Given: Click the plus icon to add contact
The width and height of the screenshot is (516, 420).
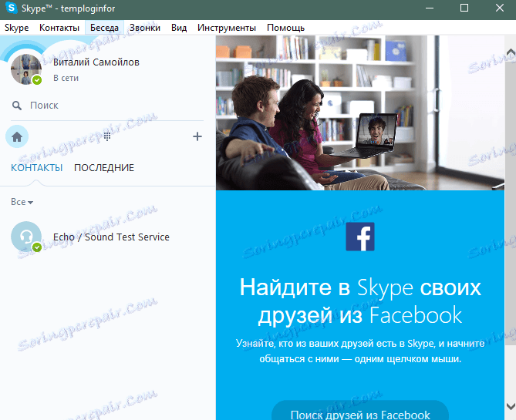Looking at the screenshot, I should point(197,136).
